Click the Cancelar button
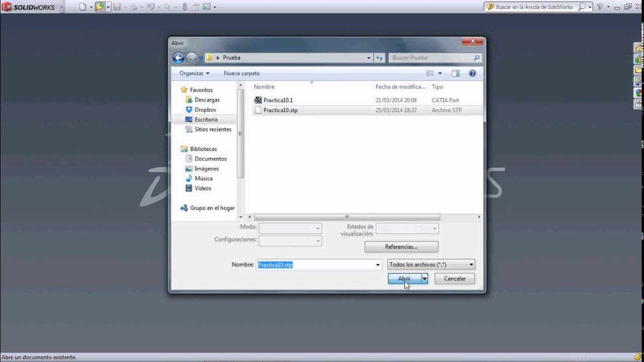 pos(455,279)
